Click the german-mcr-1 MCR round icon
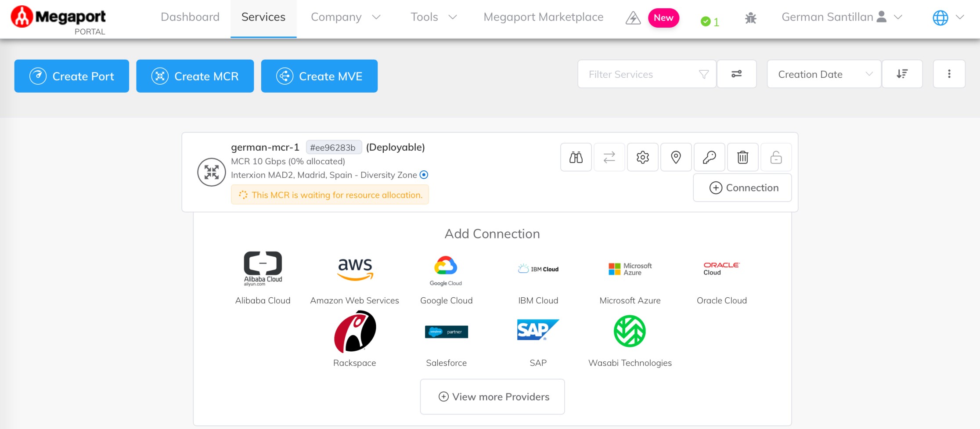 point(212,172)
